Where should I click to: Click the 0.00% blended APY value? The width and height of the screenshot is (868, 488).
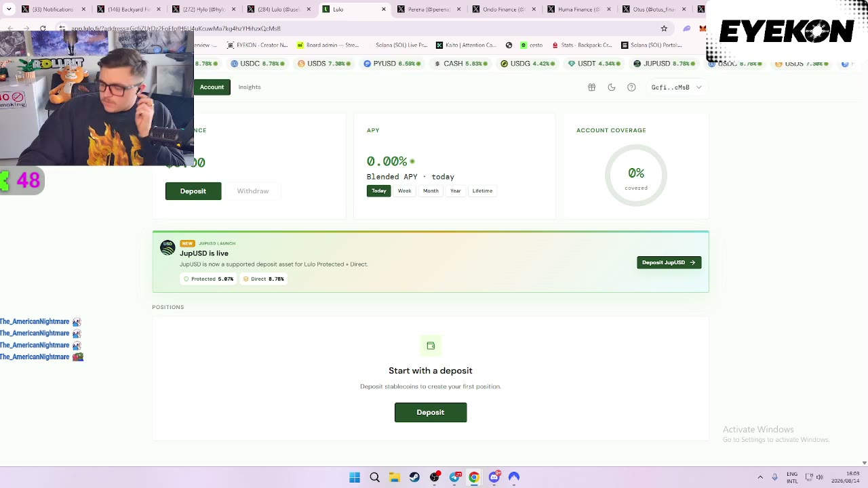(387, 161)
